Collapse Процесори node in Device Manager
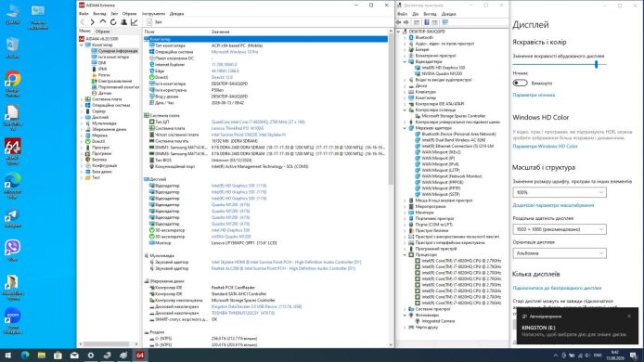 pyautogui.click(x=405, y=254)
